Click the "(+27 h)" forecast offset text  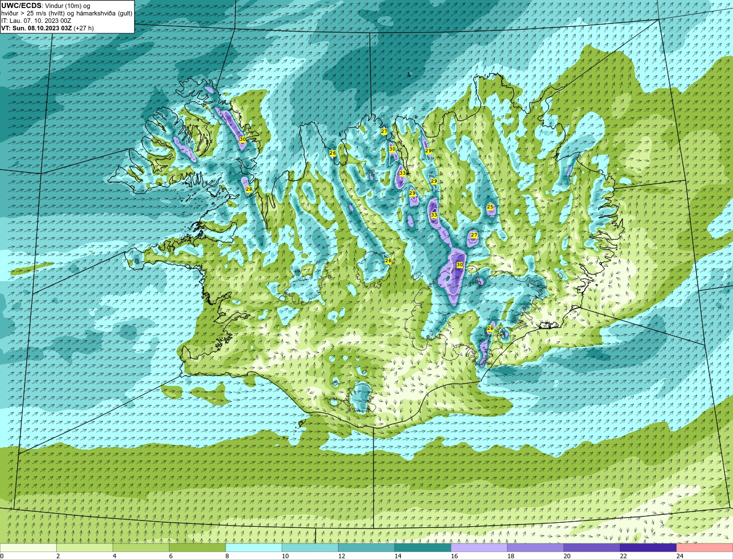coord(84,28)
